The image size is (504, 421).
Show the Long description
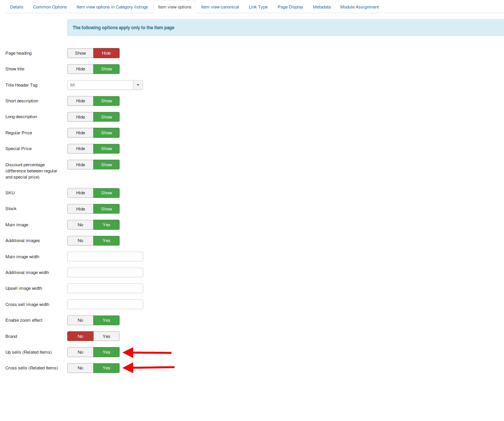[106, 117]
